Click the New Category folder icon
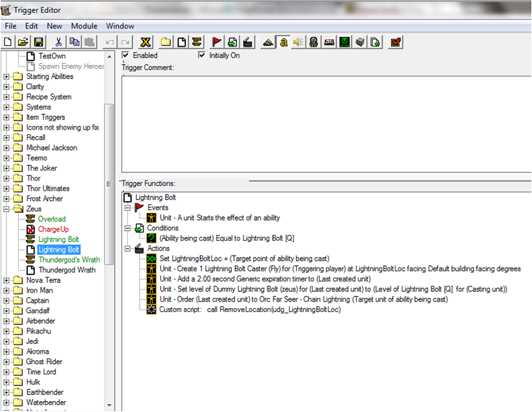Viewport: 532px width, 412px height. point(166,42)
